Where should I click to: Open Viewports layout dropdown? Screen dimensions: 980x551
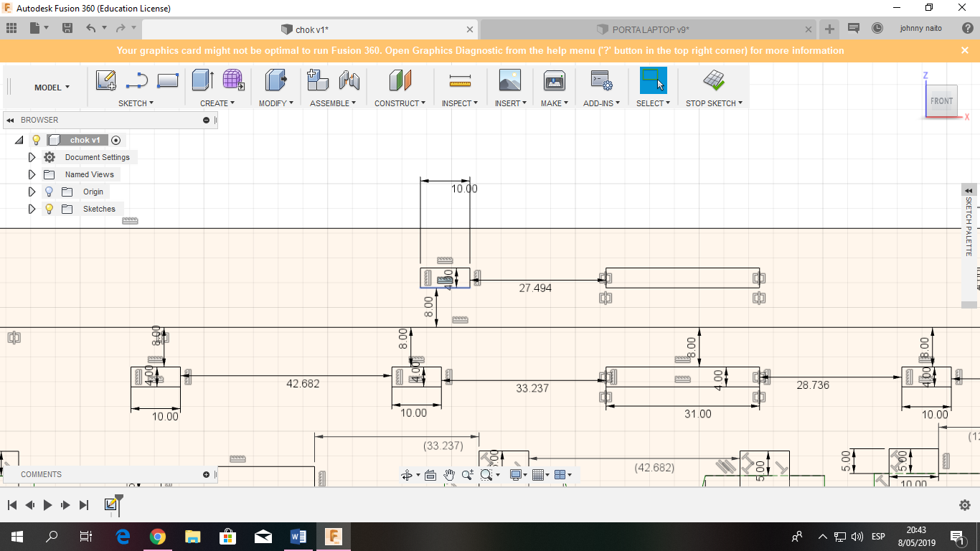tap(563, 475)
